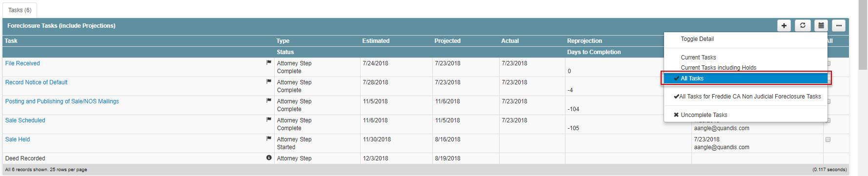
Task: Refresh the Foreclosure Tasks grid
Action: tap(803, 25)
